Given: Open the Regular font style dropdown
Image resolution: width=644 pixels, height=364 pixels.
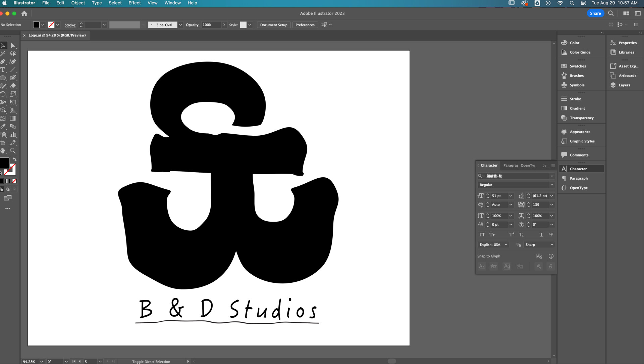Looking at the screenshot, I should (552, 185).
